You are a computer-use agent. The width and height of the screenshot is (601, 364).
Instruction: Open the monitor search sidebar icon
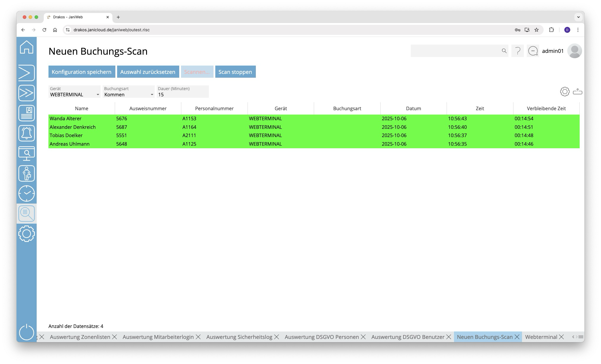point(27,153)
